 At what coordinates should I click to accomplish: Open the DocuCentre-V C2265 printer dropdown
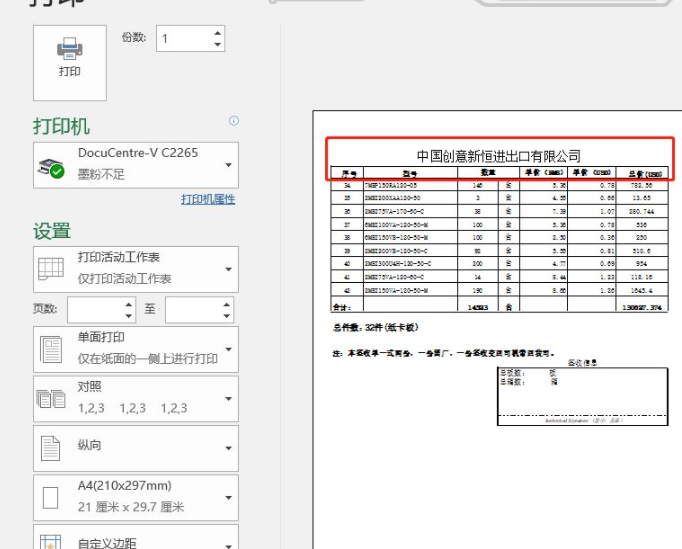[136, 165]
